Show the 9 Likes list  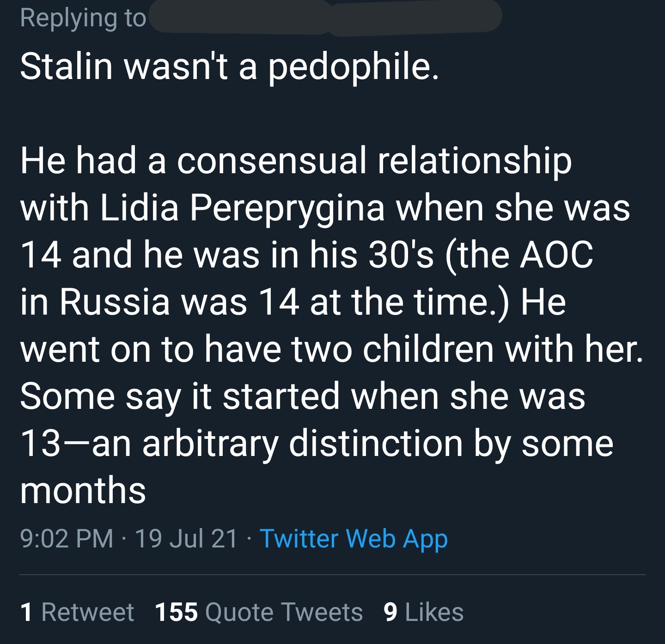[x=423, y=612]
